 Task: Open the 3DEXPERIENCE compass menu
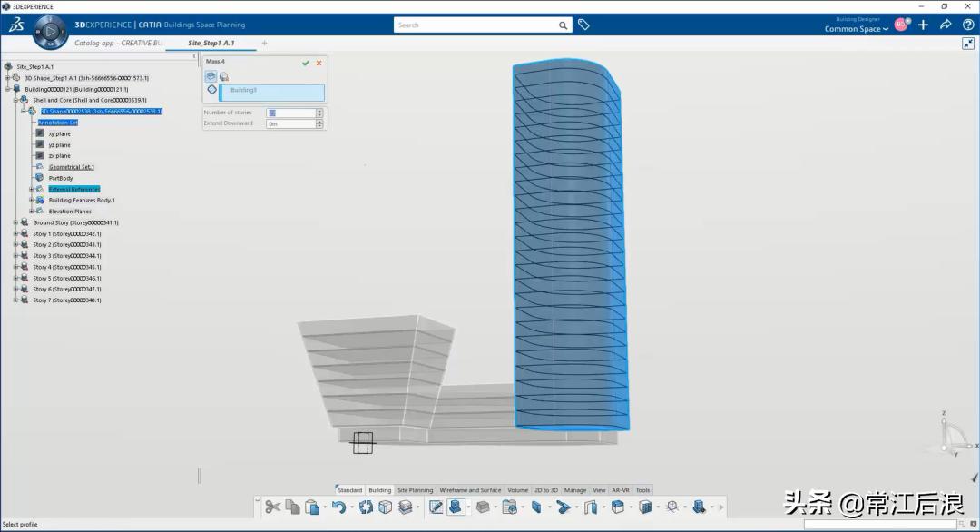[50, 33]
